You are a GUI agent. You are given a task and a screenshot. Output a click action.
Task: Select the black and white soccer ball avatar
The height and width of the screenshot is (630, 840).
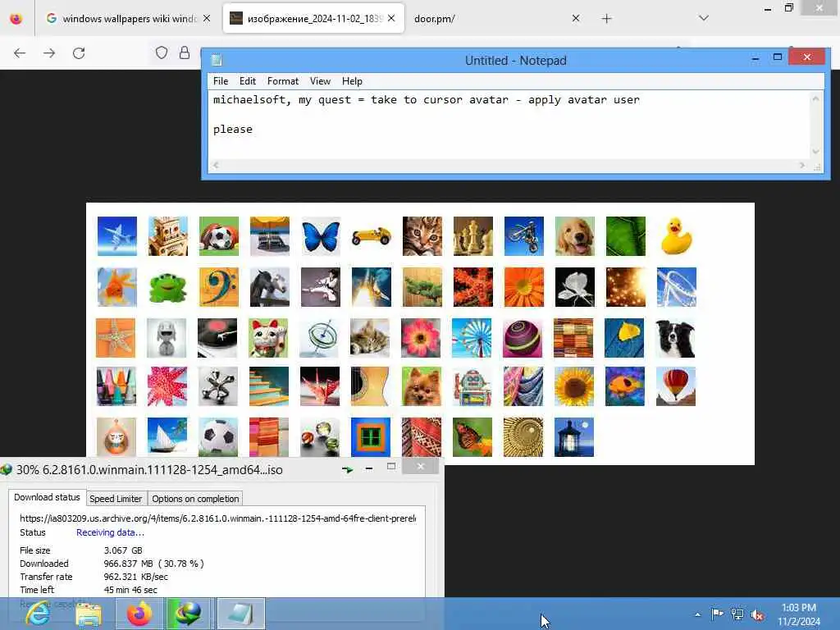tap(218, 436)
